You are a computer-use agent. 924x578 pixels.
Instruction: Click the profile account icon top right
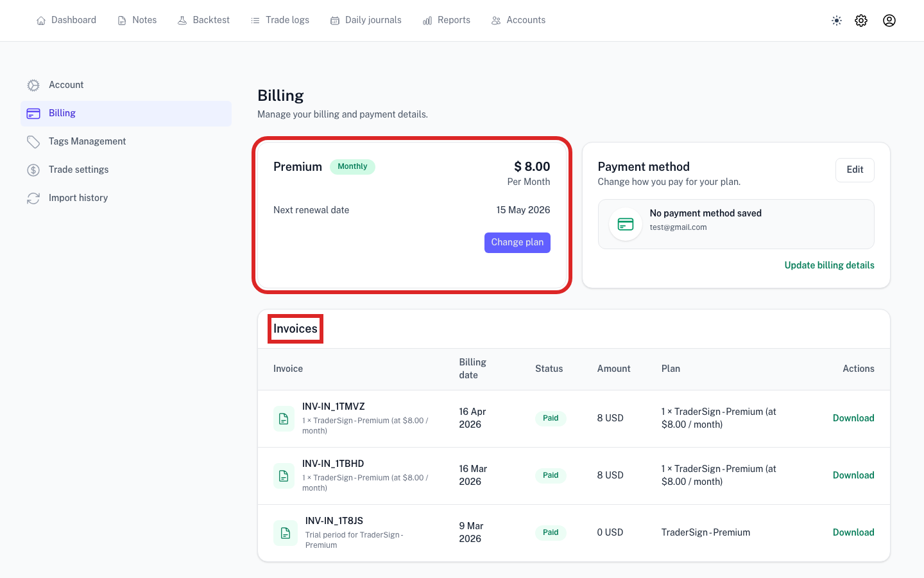point(889,20)
